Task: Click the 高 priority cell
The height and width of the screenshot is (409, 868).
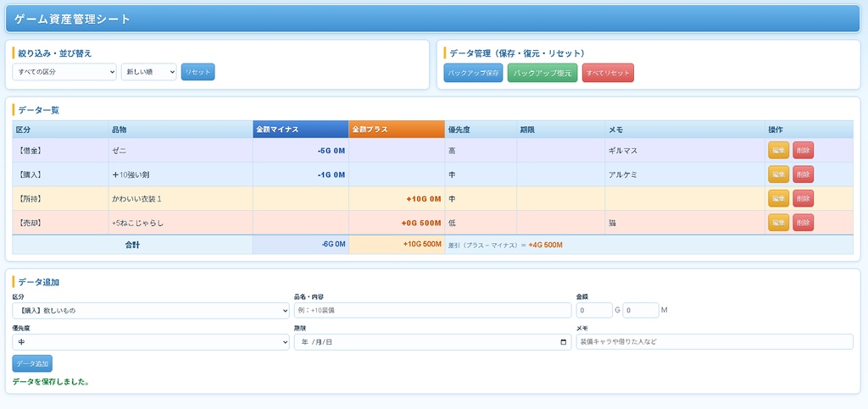Action: (481, 151)
